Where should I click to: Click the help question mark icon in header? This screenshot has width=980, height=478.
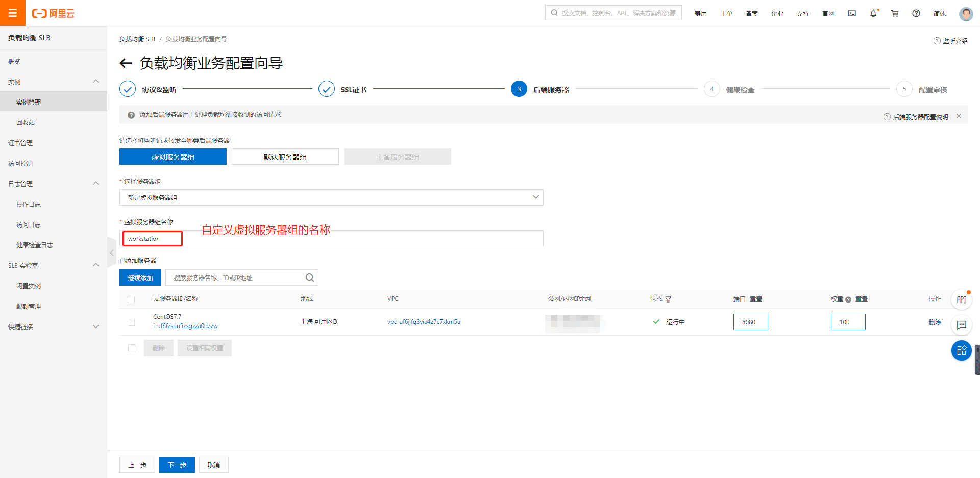[916, 13]
